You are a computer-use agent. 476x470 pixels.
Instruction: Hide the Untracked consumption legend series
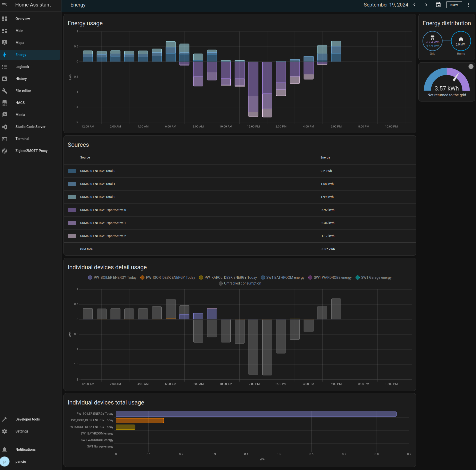pyautogui.click(x=240, y=283)
